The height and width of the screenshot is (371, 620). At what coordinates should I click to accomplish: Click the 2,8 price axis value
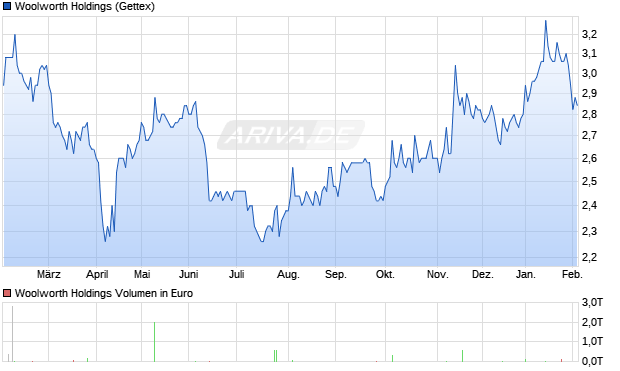(x=589, y=114)
